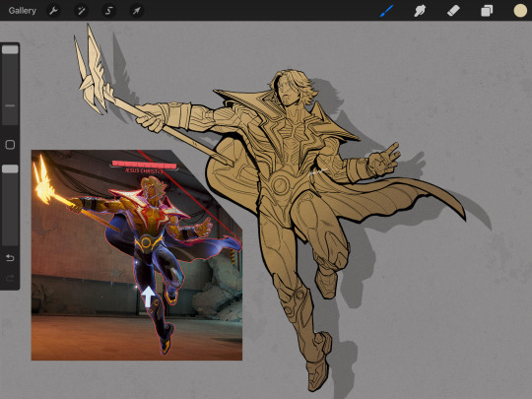The width and height of the screenshot is (532, 399).
Task: Activate the Selection S-shaped tool
Action: click(x=109, y=11)
